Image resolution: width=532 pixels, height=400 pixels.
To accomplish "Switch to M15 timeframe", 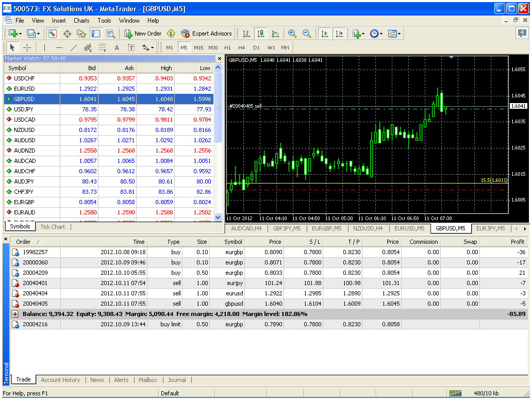I will point(198,47).
